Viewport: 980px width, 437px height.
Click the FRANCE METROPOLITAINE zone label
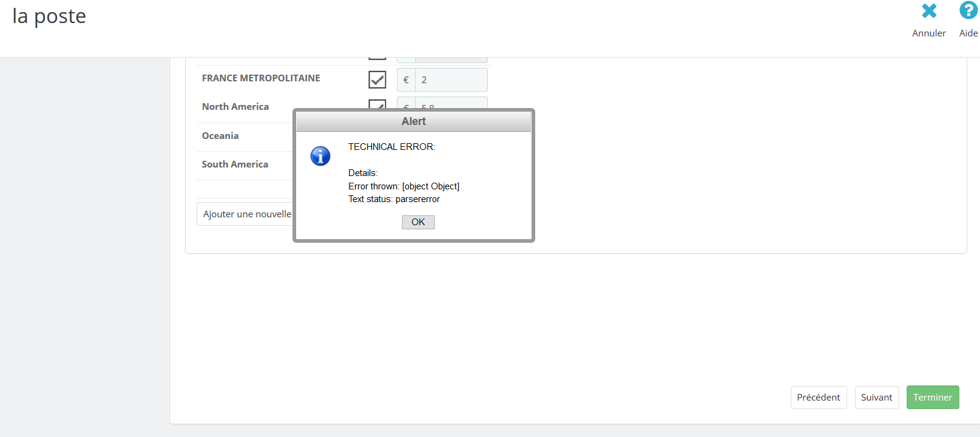(261, 78)
